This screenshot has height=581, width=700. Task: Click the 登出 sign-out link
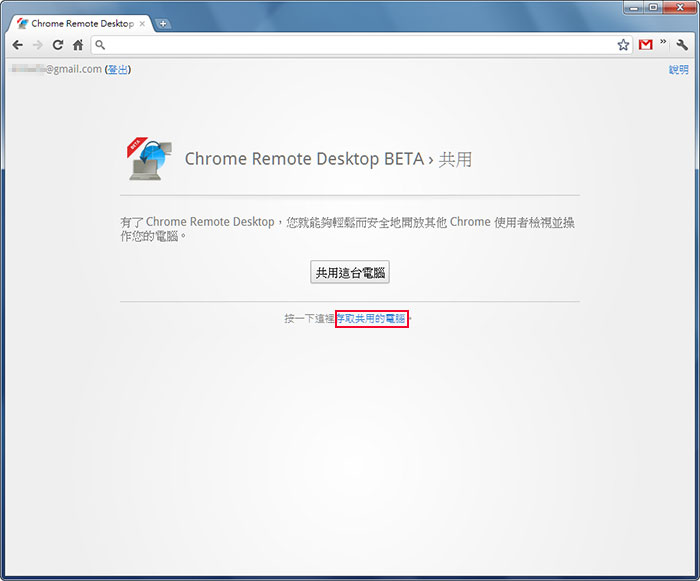[118, 69]
